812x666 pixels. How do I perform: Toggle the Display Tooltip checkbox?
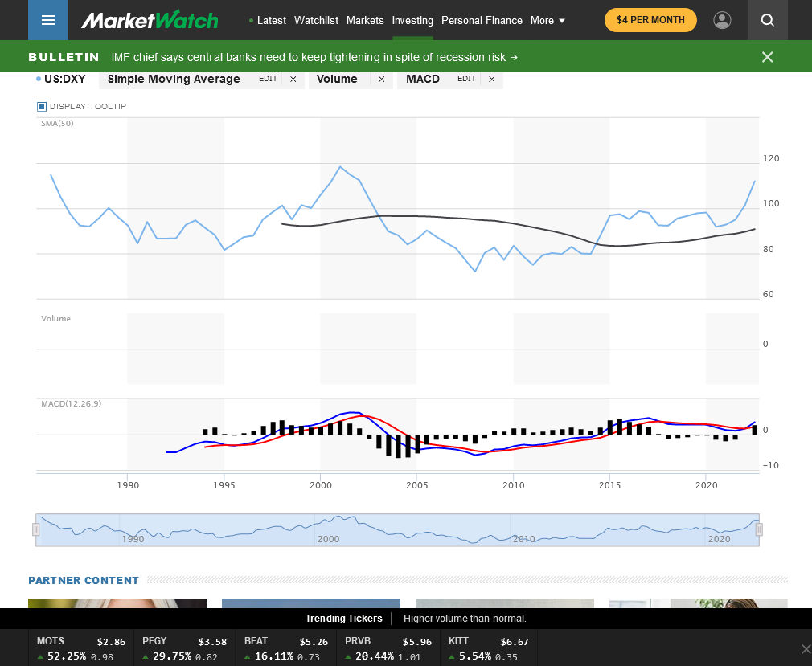[x=42, y=107]
